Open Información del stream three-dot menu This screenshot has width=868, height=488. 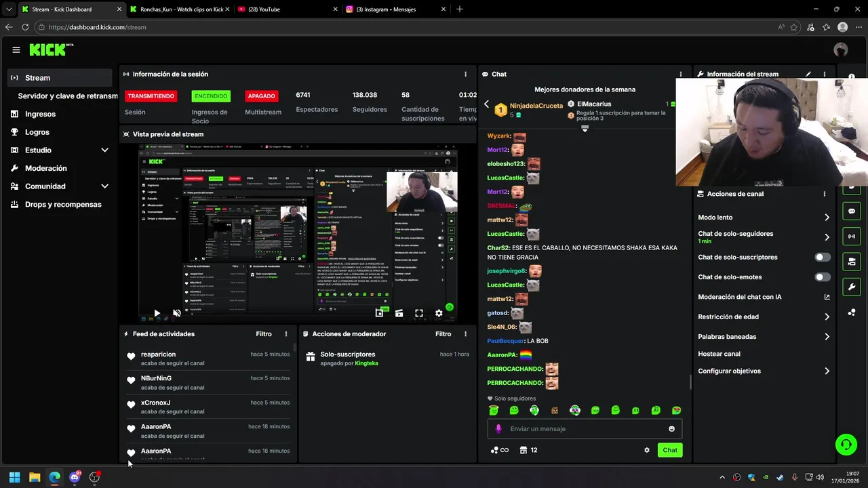coord(825,74)
